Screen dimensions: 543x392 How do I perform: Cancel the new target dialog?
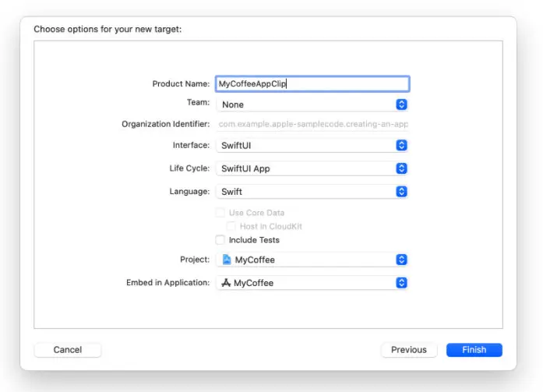68,350
